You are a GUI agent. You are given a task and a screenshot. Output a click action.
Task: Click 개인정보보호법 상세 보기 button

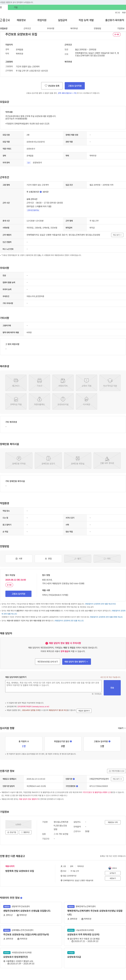point(47,662)
